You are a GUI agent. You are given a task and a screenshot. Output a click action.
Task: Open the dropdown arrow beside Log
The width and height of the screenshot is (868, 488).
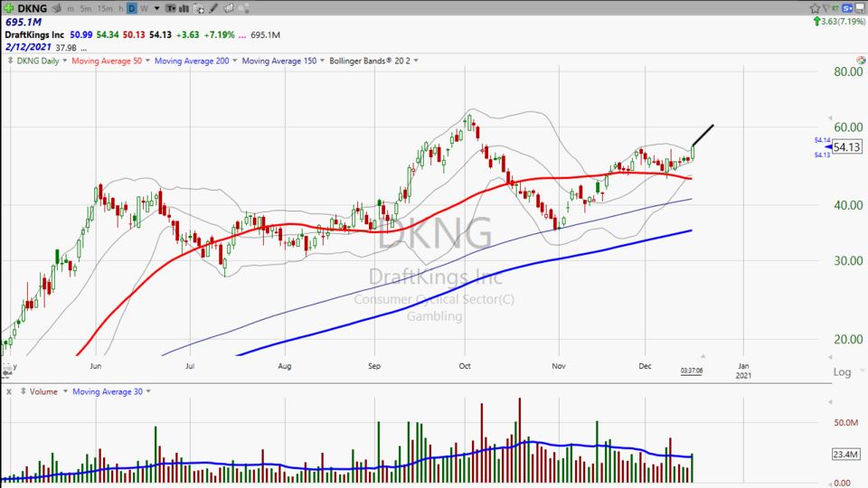coord(862,371)
